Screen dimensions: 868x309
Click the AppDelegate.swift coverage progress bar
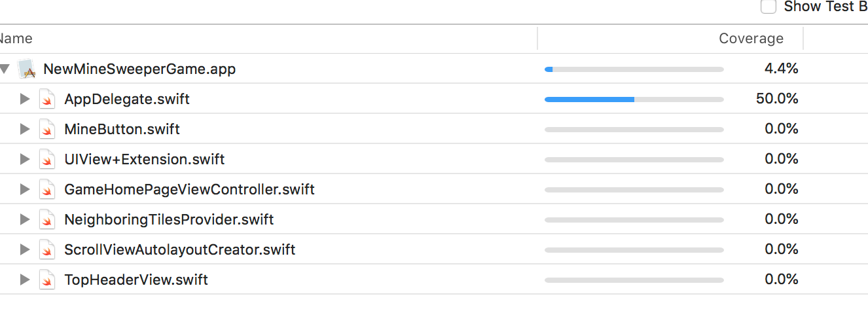(634, 100)
